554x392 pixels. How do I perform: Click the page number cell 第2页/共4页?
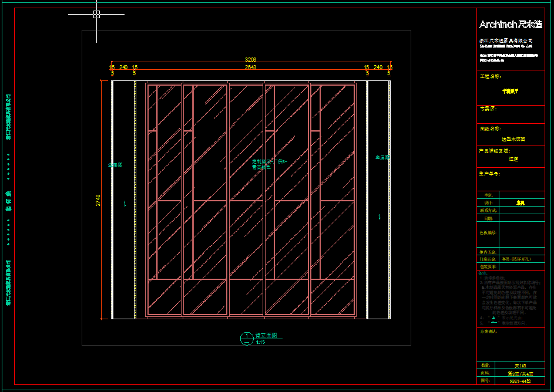[x=521, y=373]
